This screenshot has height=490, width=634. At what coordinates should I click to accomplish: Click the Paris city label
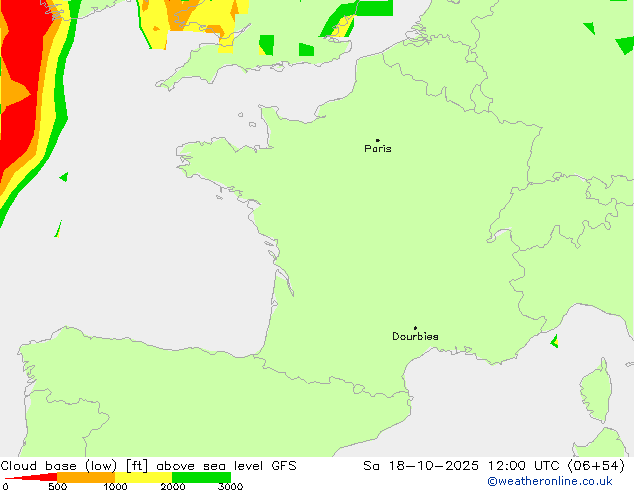click(378, 149)
